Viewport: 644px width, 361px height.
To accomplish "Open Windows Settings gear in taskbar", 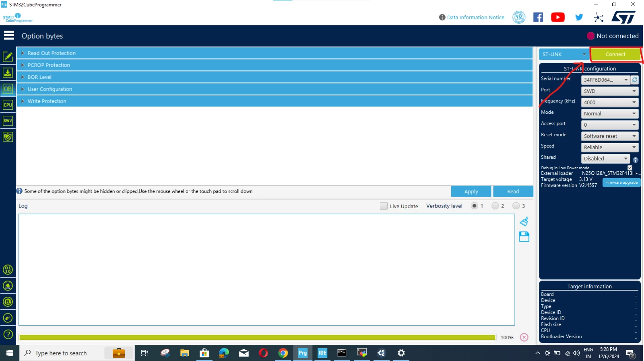I will pos(401,353).
